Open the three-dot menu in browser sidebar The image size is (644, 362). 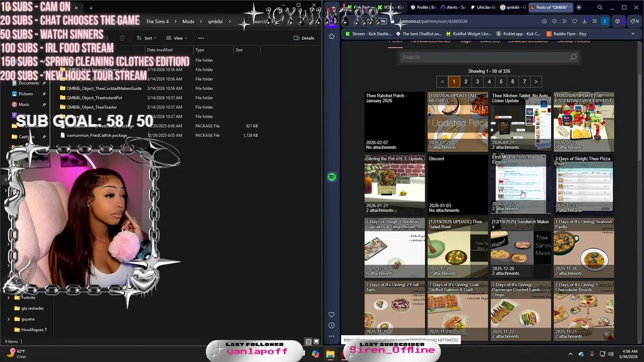click(332, 336)
